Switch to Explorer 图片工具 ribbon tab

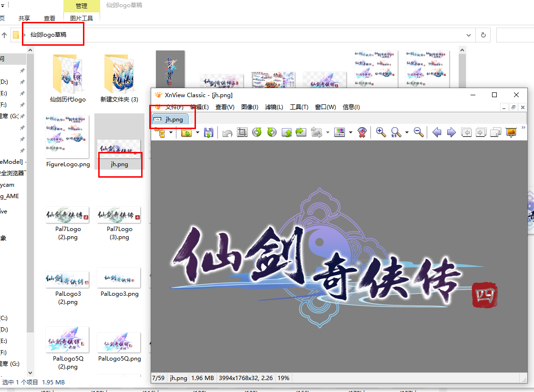click(x=82, y=19)
